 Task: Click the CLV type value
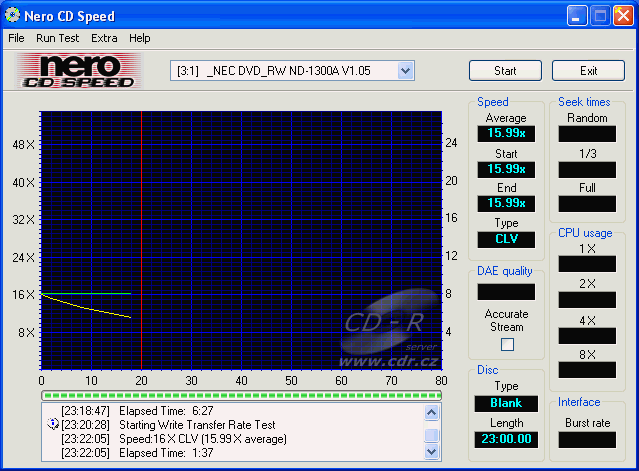(x=506, y=239)
